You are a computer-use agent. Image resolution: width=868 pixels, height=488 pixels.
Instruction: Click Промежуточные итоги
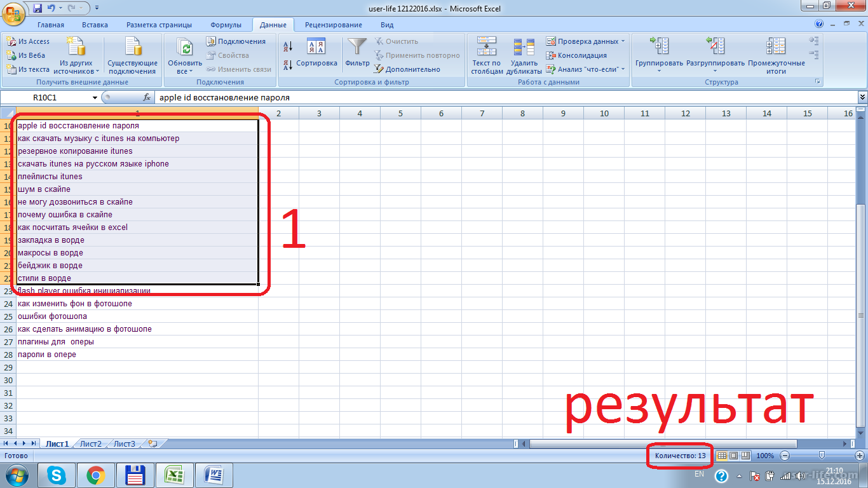(x=776, y=55)
